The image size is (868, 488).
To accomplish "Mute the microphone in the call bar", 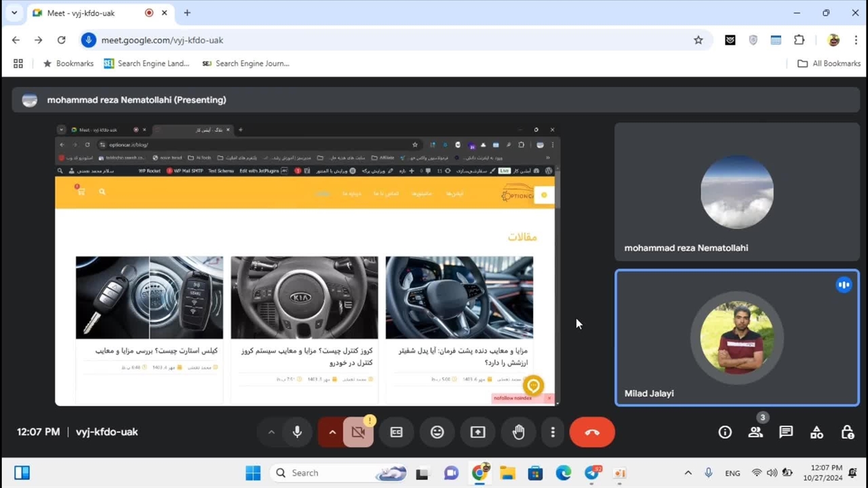I will tap(297, 432).
